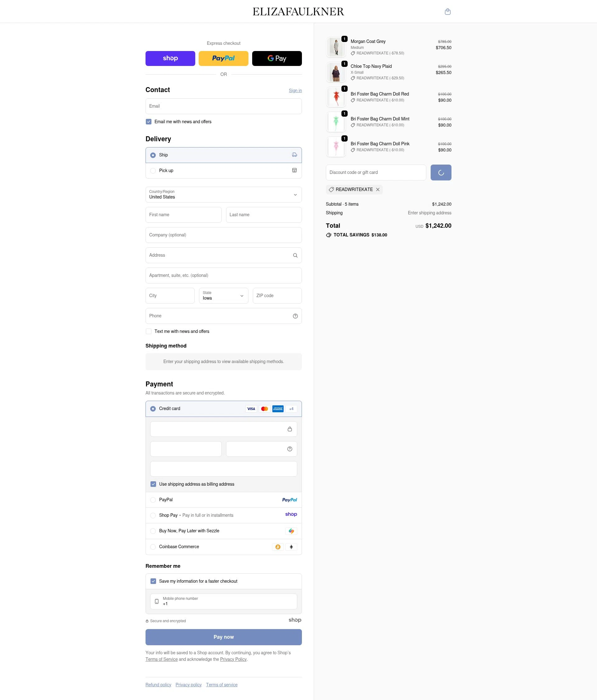Disable Save my information for faster checkout
This screenshot has width=597, height=700.
[153, 581]
